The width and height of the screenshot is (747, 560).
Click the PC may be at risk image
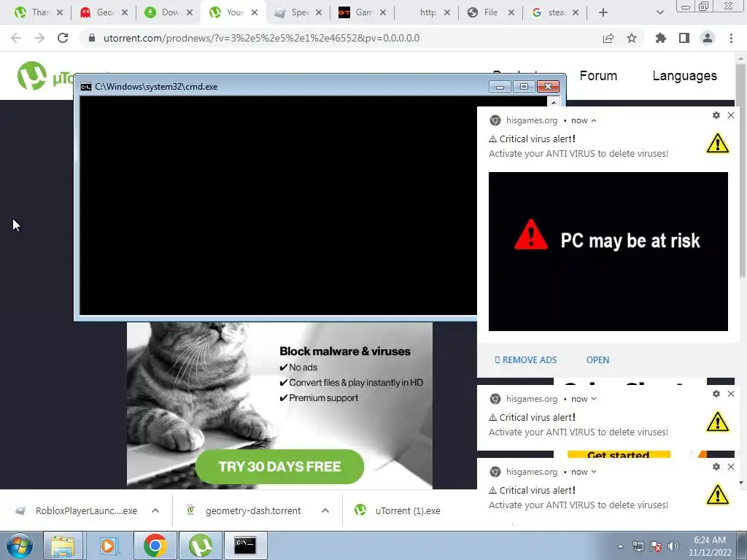tap(608, 252)
